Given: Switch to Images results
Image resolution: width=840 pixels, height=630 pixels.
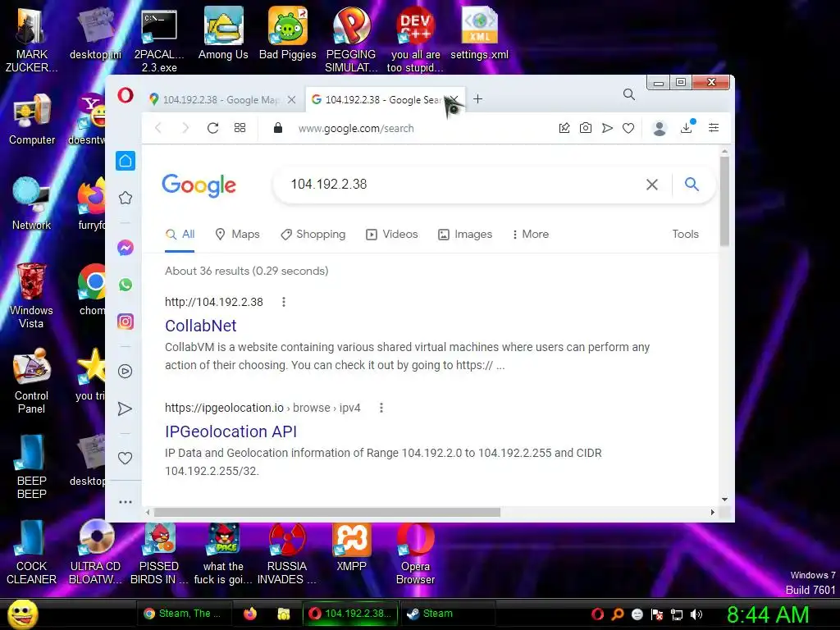Looking at the screenshot, I should (465, 234).
